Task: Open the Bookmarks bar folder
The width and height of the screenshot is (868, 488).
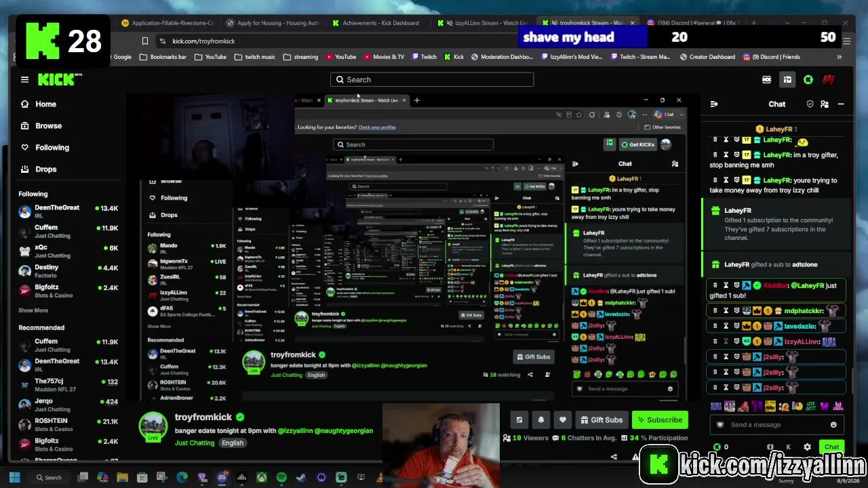Action: tap(163, 57)
